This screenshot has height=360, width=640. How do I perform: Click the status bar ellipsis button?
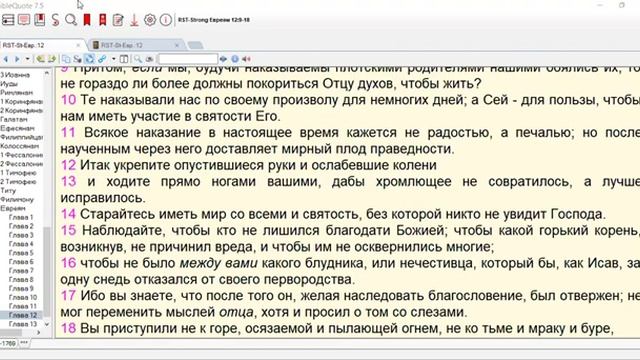pyautogui.click(x=24, y=343)
